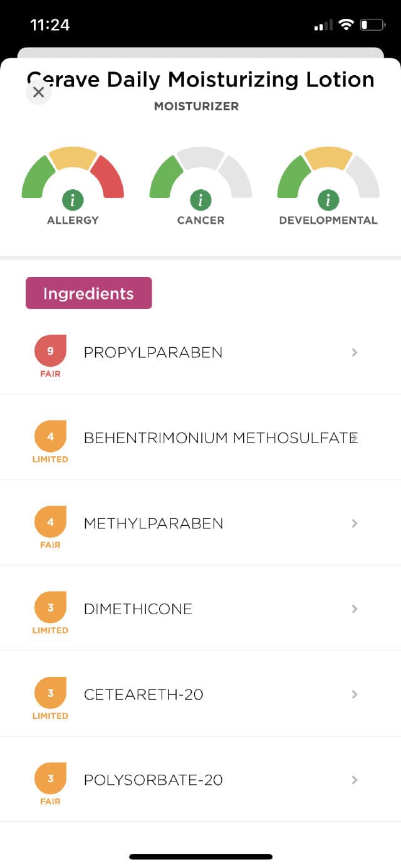The width and height of the screenshot is (401, 868).
Task: Tap the Ceteareth-20 score 3 badge
Action: pyautogui.click(x=50, y=694)
